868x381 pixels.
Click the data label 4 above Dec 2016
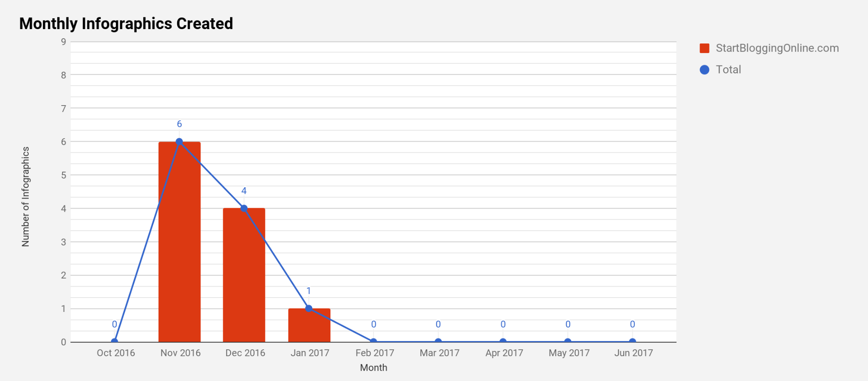coord(244,191)
